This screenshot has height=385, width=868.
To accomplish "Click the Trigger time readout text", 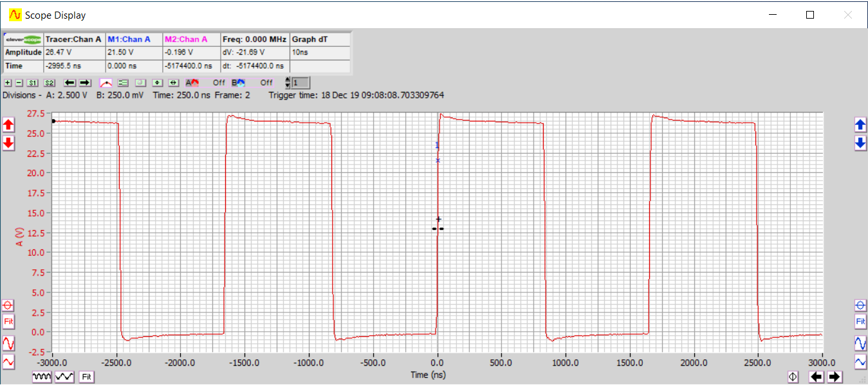I will pos(356,95).
